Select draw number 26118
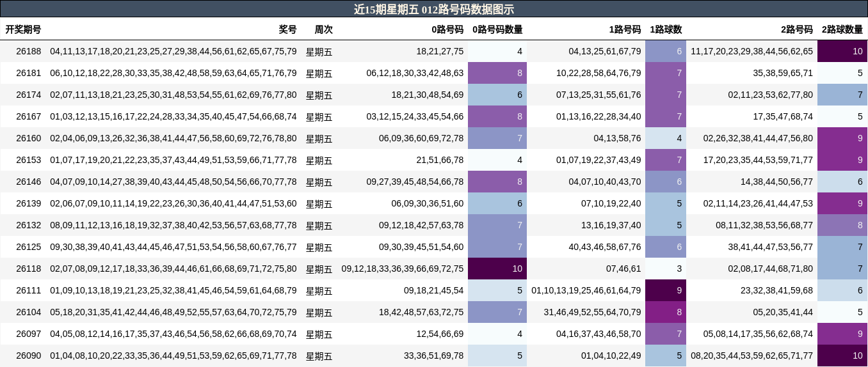 [x=29, y=269]
